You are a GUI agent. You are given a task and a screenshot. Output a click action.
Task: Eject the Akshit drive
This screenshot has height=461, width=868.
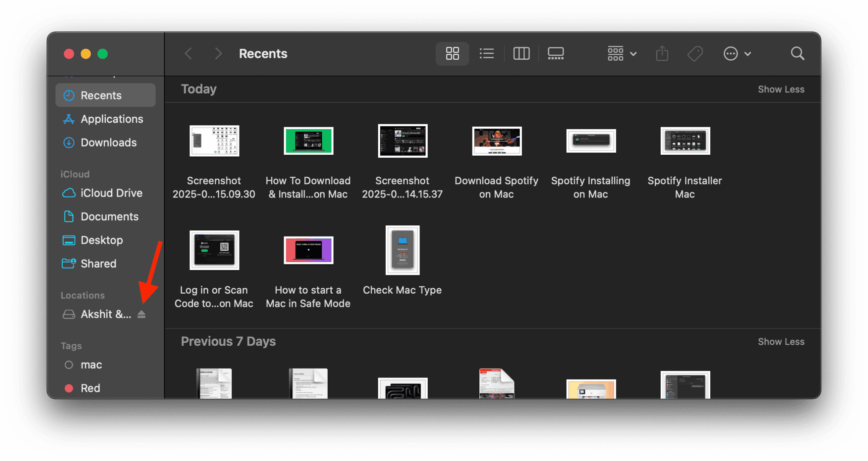coord(142,314)
